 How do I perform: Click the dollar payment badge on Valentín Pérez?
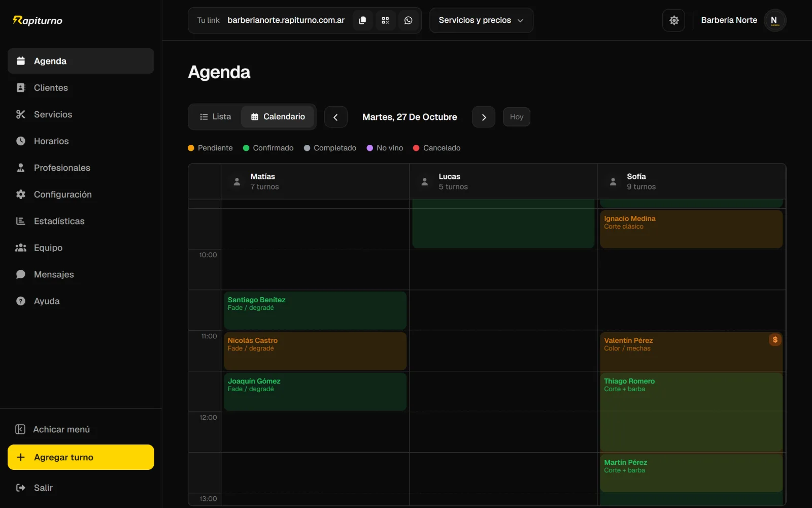[x=774, y=340]
